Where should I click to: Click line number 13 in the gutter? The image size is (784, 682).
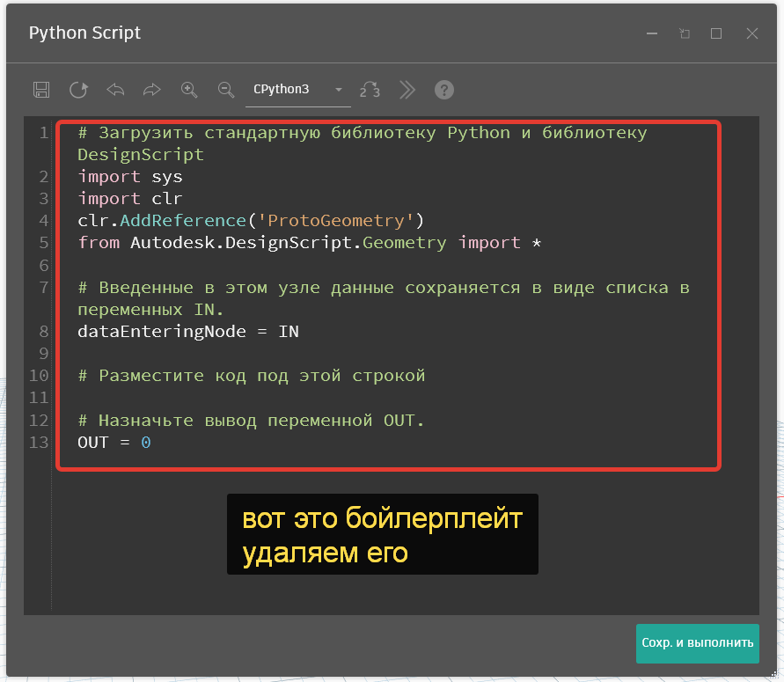(x=39, y=443)
